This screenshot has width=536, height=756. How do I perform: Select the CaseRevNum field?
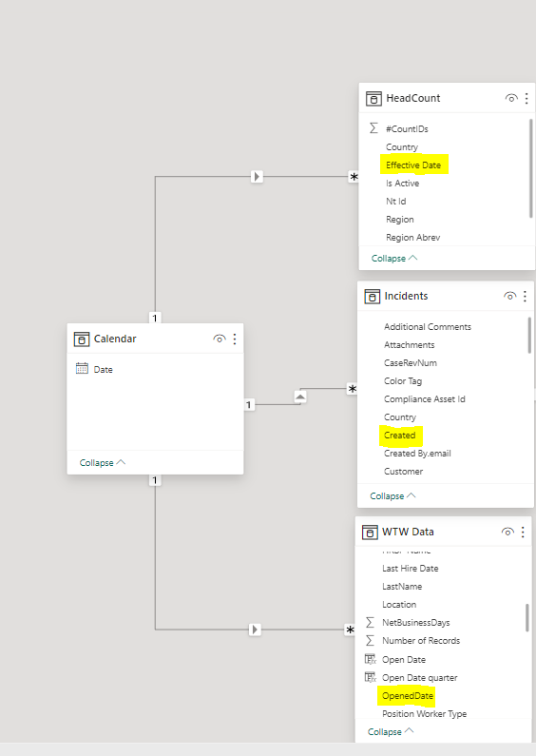(x=411, y=363)
